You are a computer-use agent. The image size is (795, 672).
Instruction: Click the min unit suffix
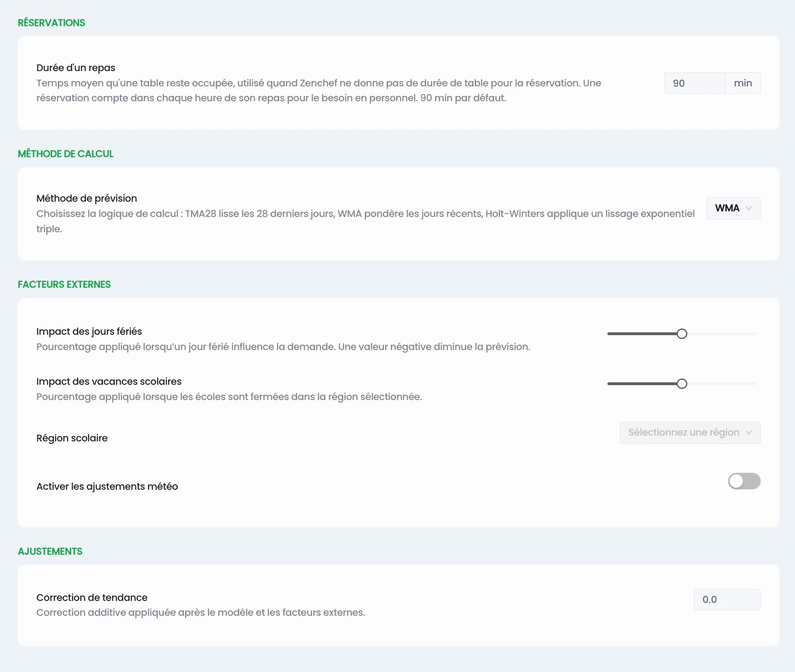(x=743, y=83)
